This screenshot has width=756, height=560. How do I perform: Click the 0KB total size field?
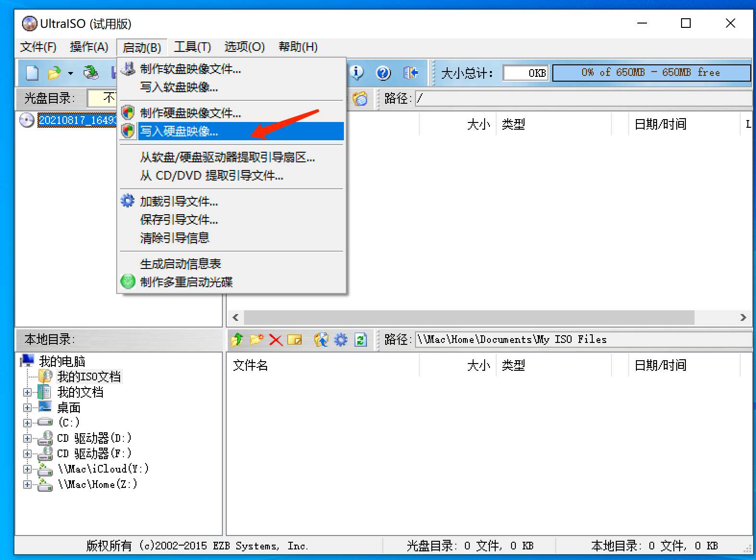coord(526,73)
